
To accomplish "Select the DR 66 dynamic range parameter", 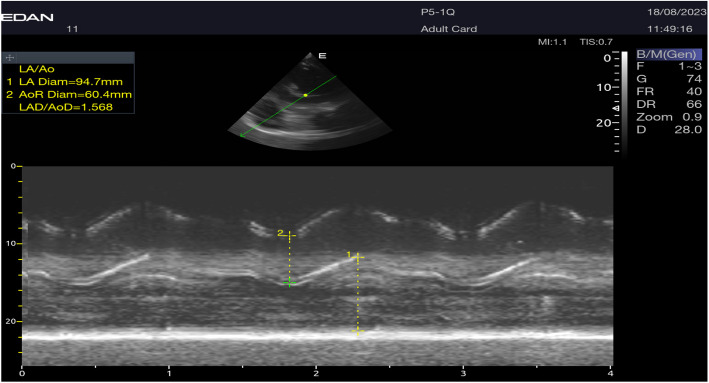I will click(669, 104).
